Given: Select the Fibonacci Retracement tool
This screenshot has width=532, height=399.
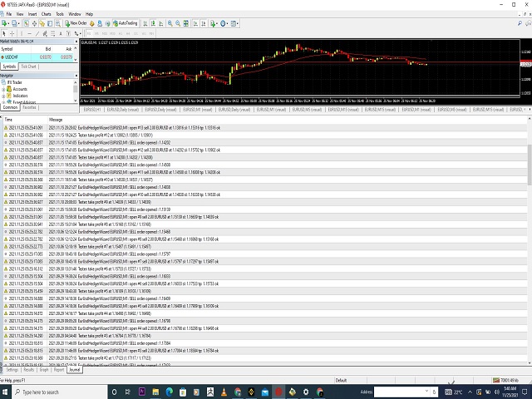Looking at the screenshot, I should coord(52,33).
